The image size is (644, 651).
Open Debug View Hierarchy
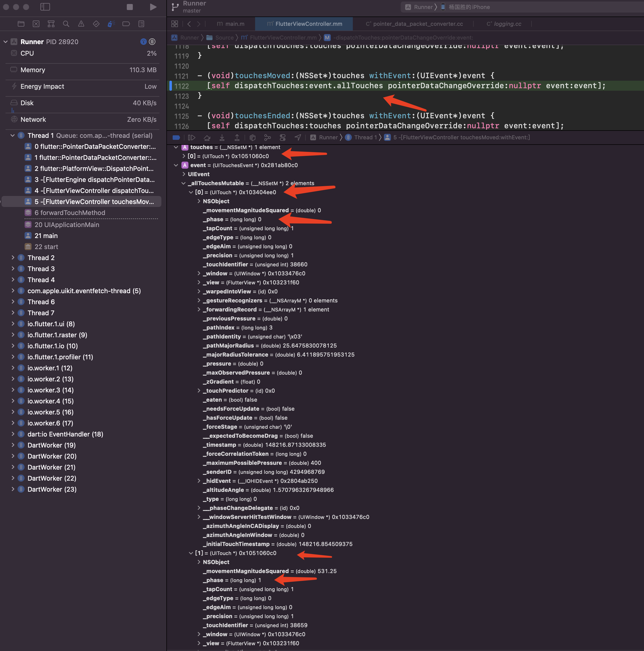coord(252,138)
